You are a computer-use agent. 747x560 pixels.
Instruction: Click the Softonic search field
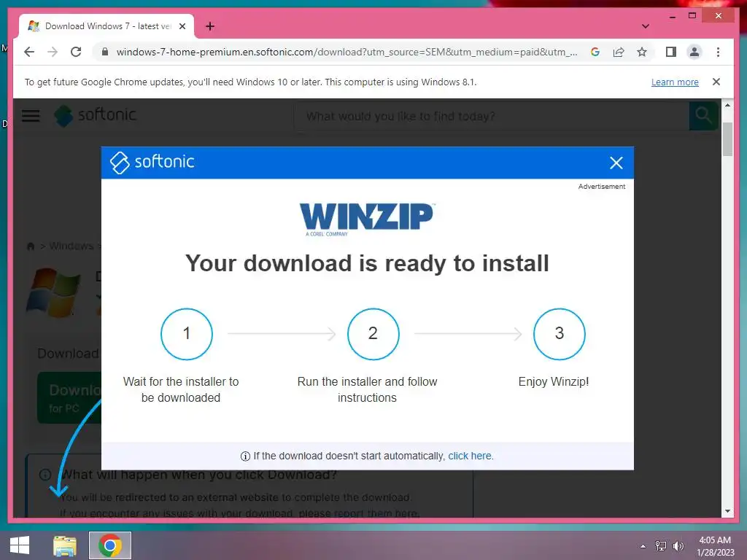(492, 116)
